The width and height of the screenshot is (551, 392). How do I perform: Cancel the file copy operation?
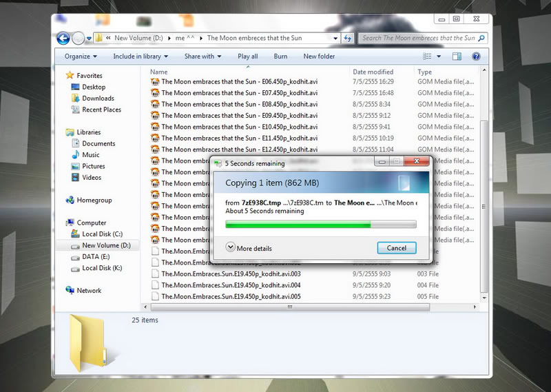click(x=397, y=248)
